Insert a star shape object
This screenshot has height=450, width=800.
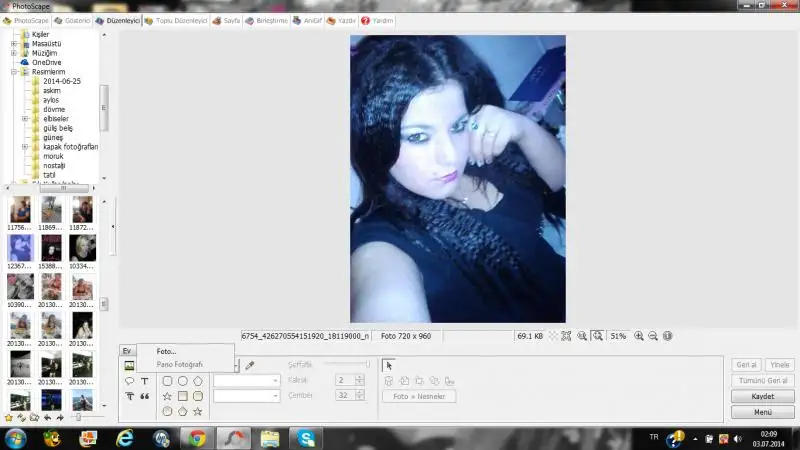coord(167,396)
